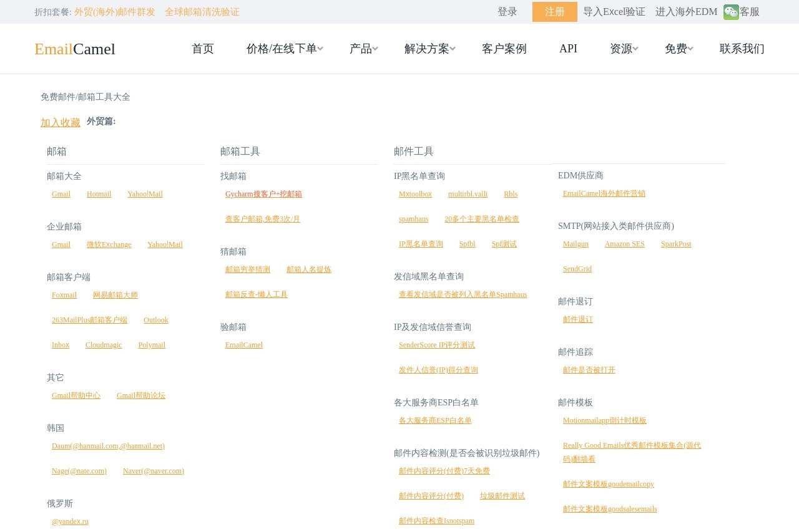Open the 邮箱穷举猜测 link
The image size is (799, 532).
pyautogui.click(x=248, y=269)
